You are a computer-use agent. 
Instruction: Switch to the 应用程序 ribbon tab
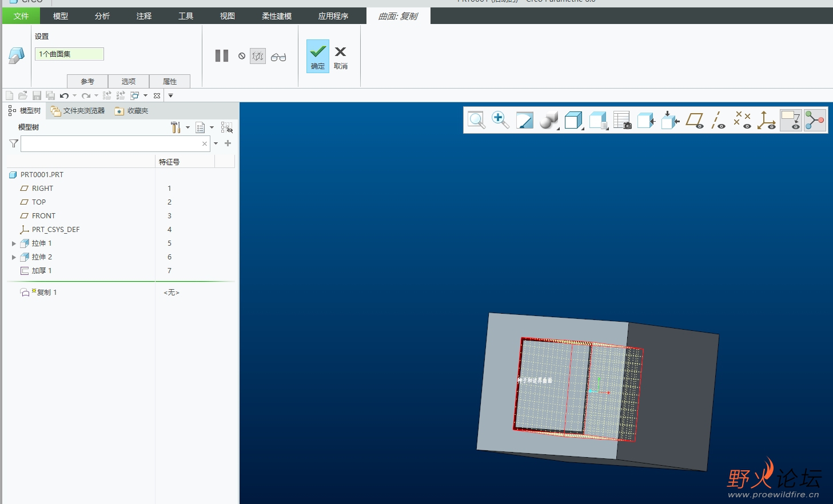tap(333, 16)
